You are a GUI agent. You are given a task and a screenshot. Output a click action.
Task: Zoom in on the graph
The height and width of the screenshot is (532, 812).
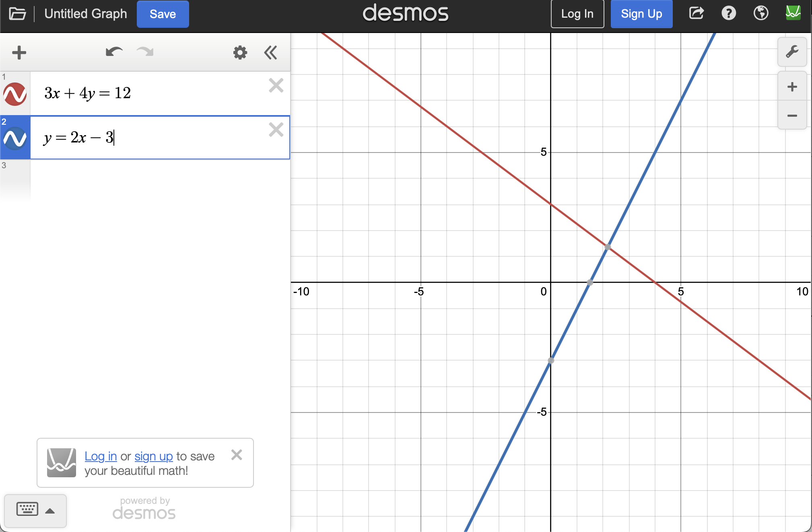pos(792,87)
